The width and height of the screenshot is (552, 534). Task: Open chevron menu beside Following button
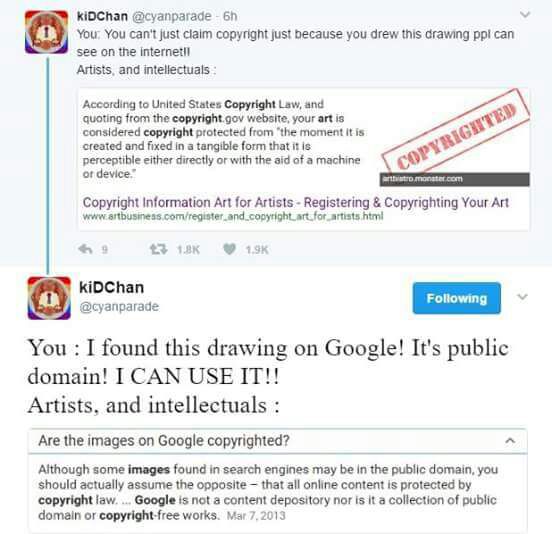[522, 297]
